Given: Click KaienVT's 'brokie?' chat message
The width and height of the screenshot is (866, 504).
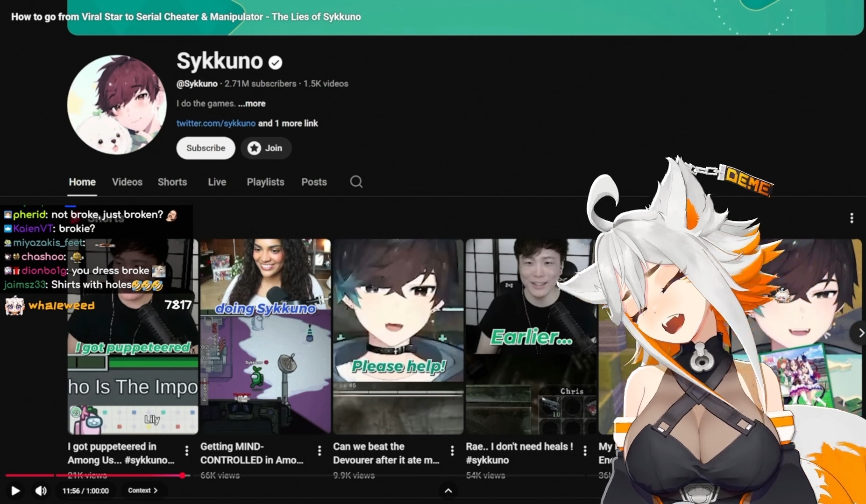Looking at the screenshot, I should (50, 229).
